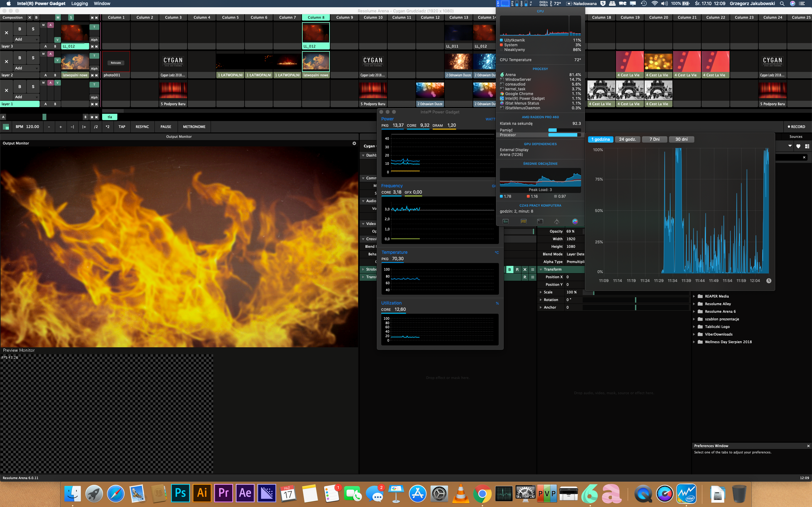Toggle layer 2 Bypass B button
812x507 pixels.
click(x=20, y=58)
